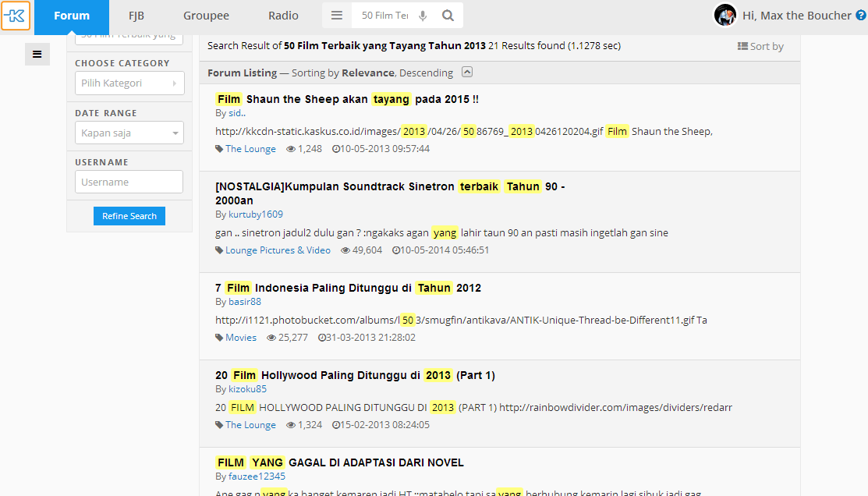The image size is (868, 496).
Task: Click inside the Username input field
Action: pos(129,182)
